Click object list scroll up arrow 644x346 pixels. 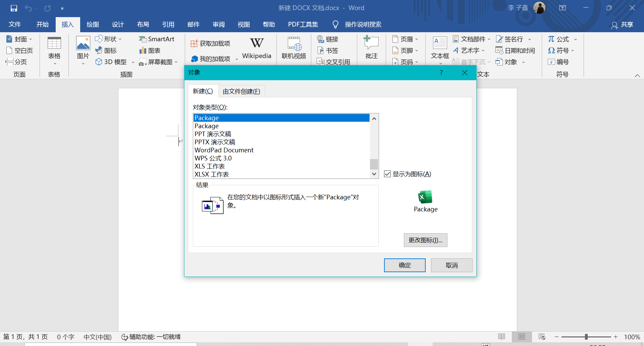[374, 118]
